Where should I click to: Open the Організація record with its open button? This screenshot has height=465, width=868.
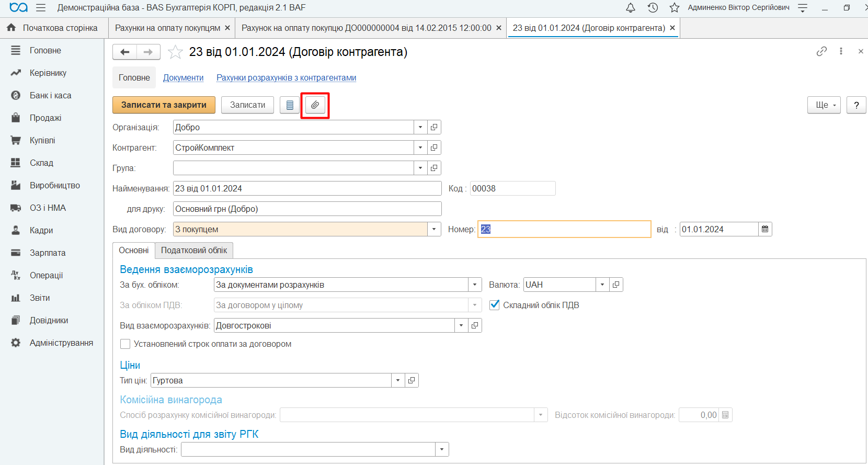pyautogui.click(x=434, y=127)
